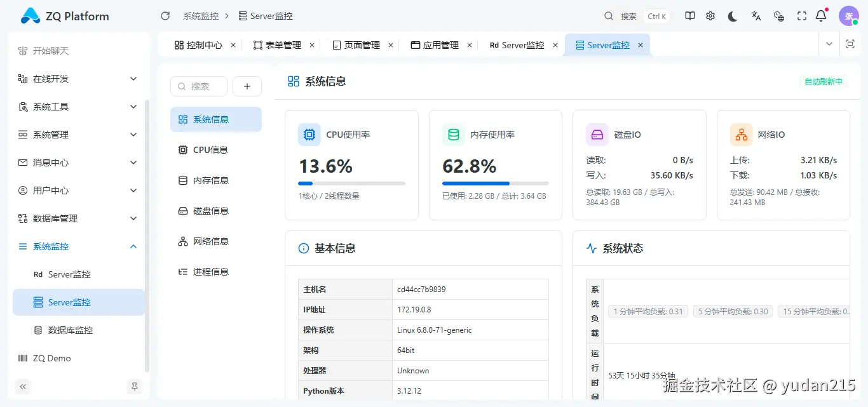Select 网络信息 in the panel list
This screenshot has height=407, width=868.
pyautogui.click(x=216, y=241)
